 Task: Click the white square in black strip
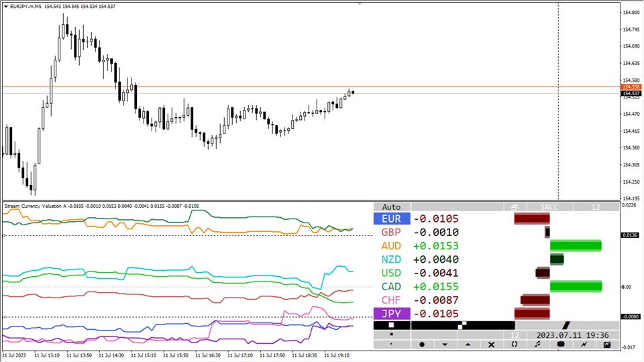coord(391,325)
